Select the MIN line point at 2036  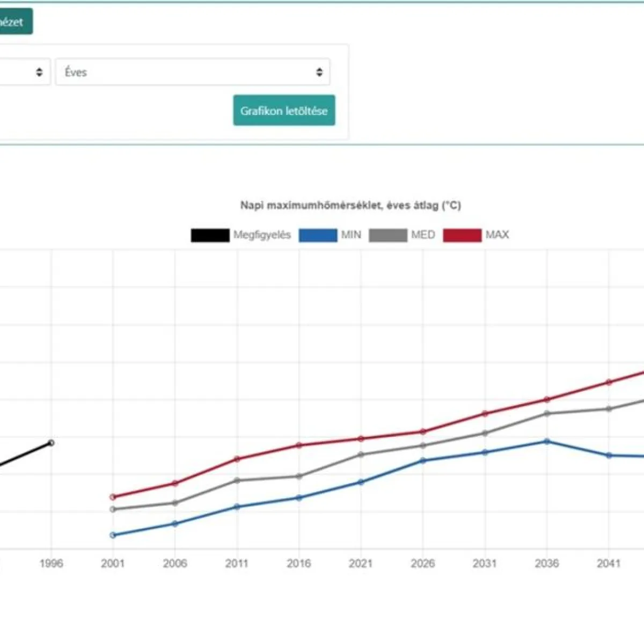click(x=547, y=441)
